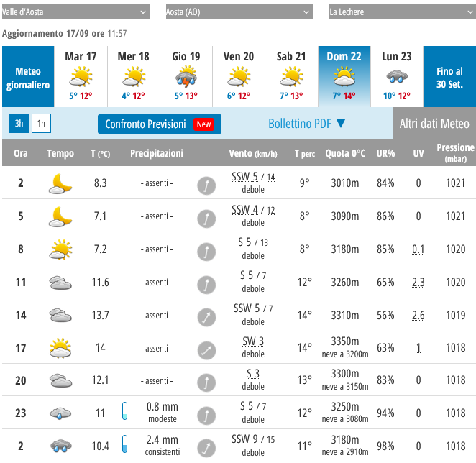Click the wind direction arrow in the 17 row

coord(206,349)
